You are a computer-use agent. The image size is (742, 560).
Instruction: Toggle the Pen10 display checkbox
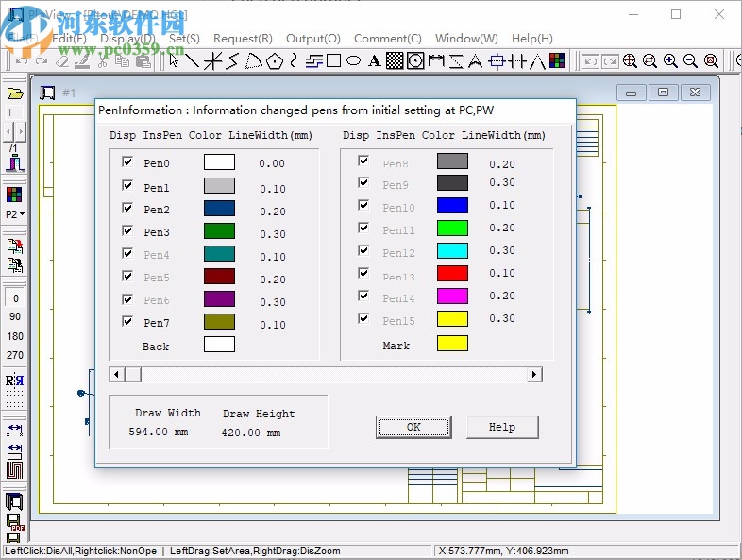(363, 205)
